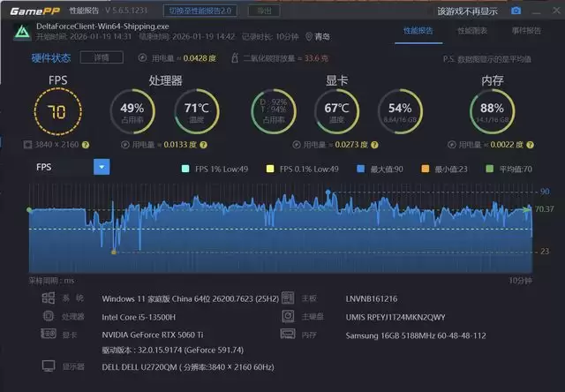Click the 详情 details button
This screenshot has width=565, height=392.
click(x=101, y=57)
